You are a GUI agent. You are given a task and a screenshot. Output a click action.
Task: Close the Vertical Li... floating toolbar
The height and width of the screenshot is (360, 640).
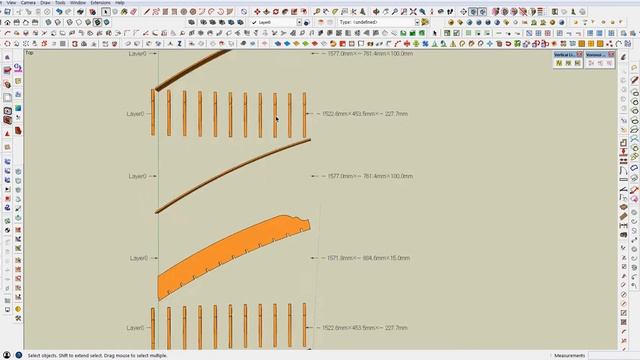[x=580, y=54]
